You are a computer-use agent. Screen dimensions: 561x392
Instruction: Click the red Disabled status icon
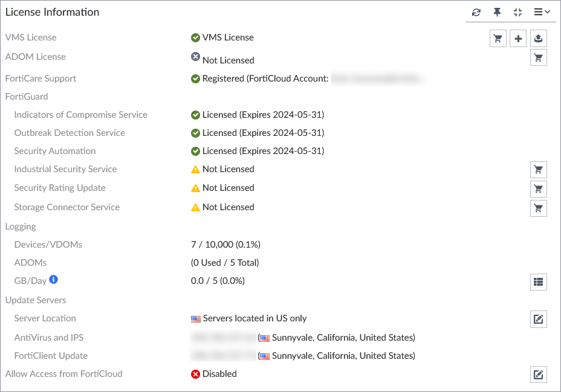tap(195, 374)
